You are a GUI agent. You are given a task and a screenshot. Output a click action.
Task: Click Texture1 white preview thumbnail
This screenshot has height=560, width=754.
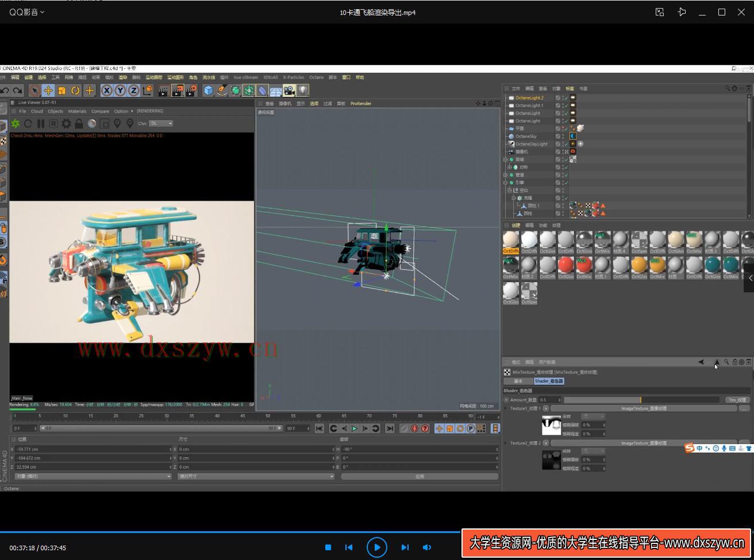pyautogui.click(x=552, y=425)
